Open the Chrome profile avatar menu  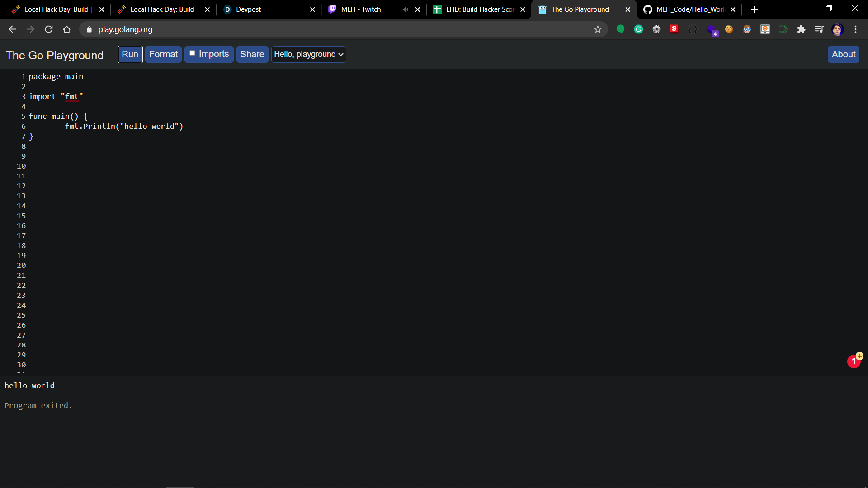point(837,29)
